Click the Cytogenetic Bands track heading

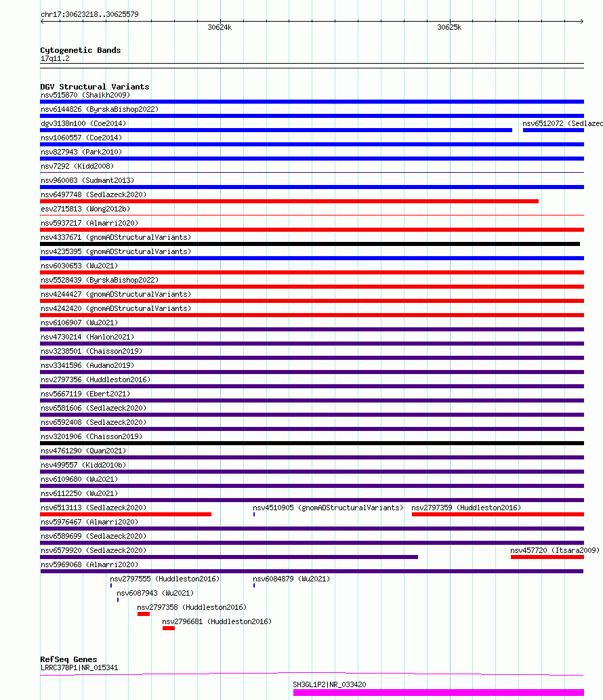tap(81, 50)
